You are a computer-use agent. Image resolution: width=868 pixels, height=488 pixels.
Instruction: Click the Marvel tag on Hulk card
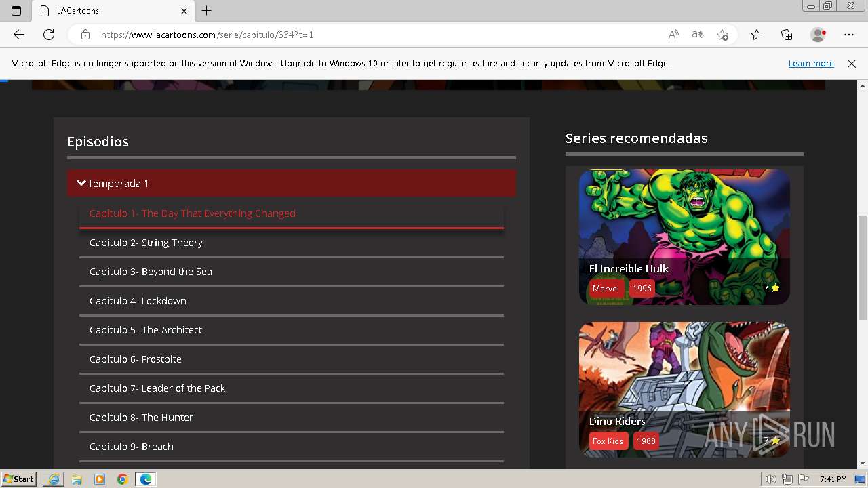click(606, 288)
